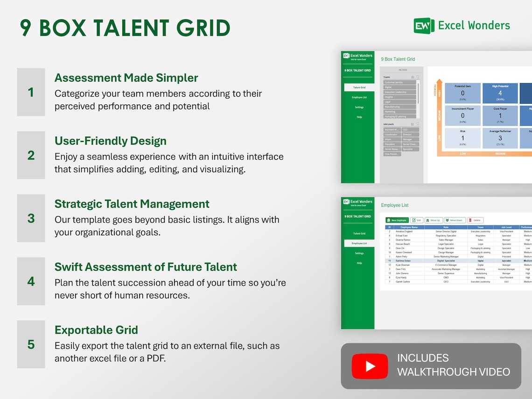This screenshot has height=399, width=532.
Task: Click the multi-select icon on the Job Levels slicer
Action: point(413,124)
